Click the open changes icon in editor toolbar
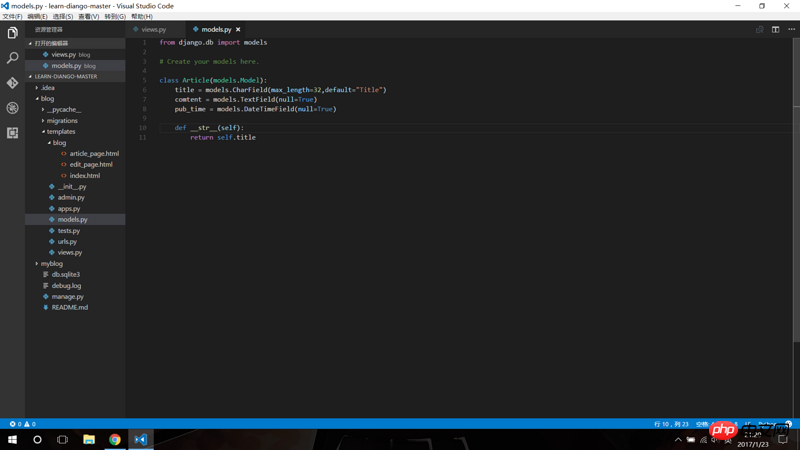The width and height of the screenshot is (800, 450). coord(760,30)
